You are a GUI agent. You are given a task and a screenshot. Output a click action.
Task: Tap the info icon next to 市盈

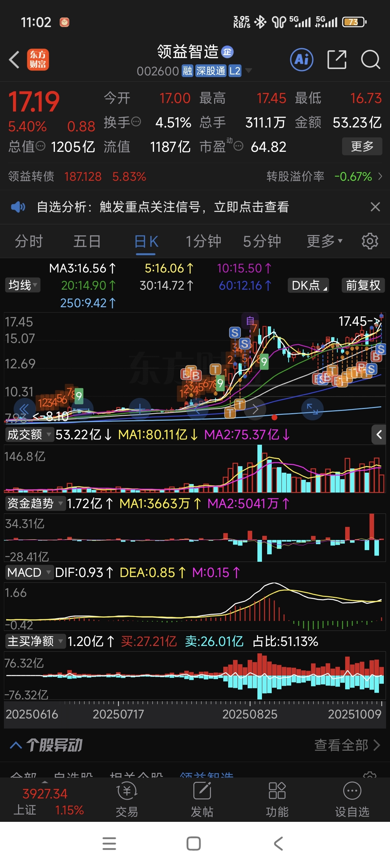coord(238,146)
